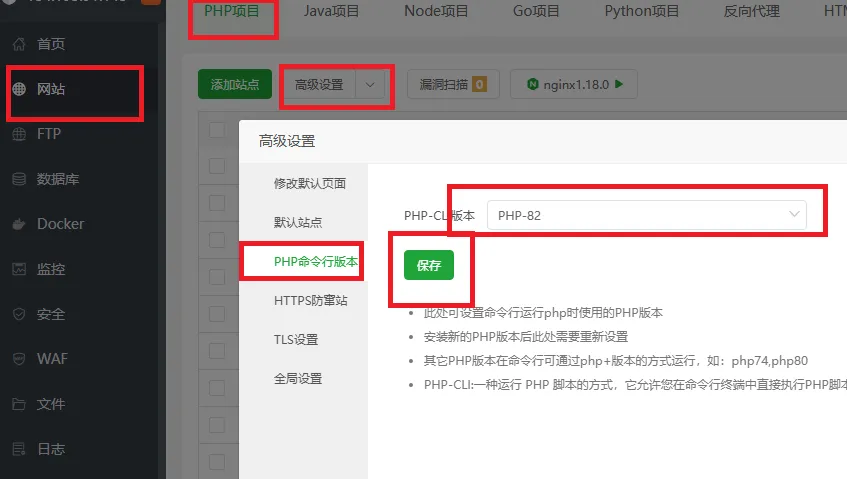Image resolution: width=847 pixels, height=479 pixels.
Task: Click the 漏洞扫描 orange count badge
Action: [x=479, y=84]
